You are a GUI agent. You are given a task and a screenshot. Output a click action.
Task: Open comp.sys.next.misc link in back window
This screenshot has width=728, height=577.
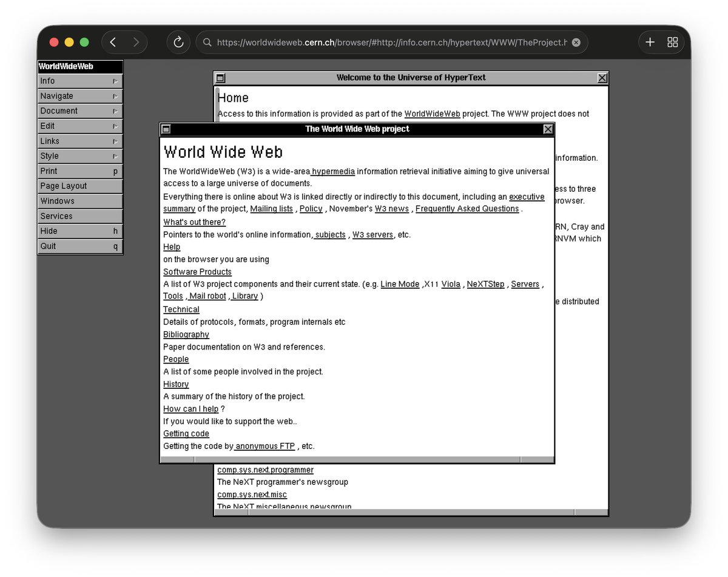[252, 495]
